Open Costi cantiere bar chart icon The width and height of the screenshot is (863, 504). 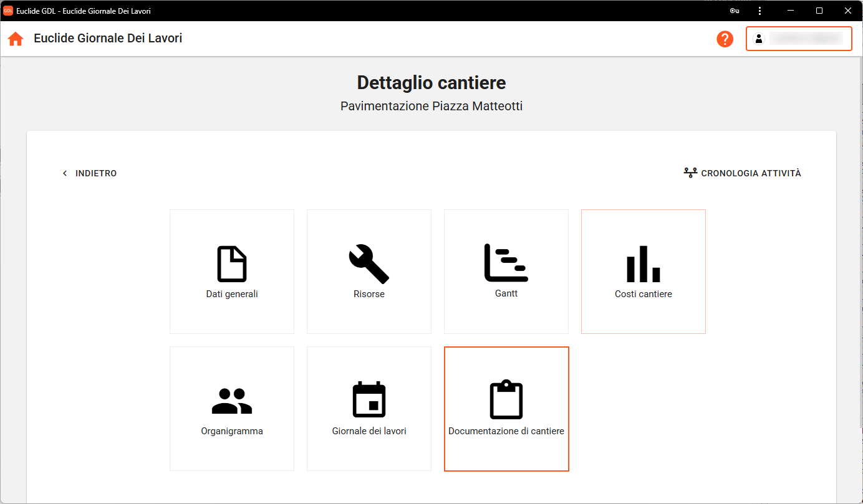tap(644, 264)
